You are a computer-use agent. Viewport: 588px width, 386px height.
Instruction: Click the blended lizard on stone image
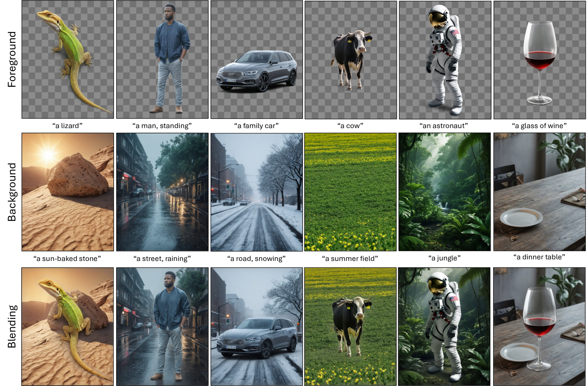[68, 326]
